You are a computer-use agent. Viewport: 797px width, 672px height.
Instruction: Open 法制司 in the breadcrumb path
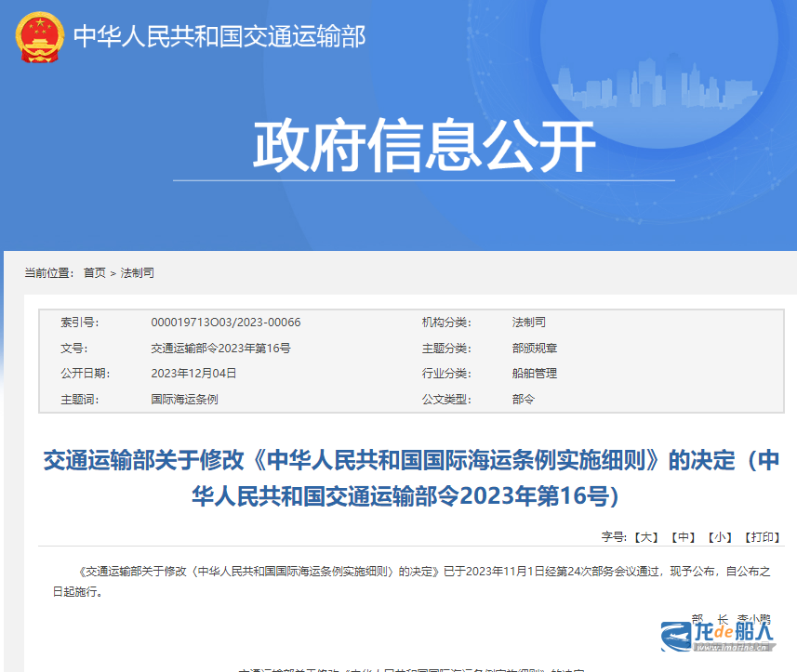coord(137,273)
